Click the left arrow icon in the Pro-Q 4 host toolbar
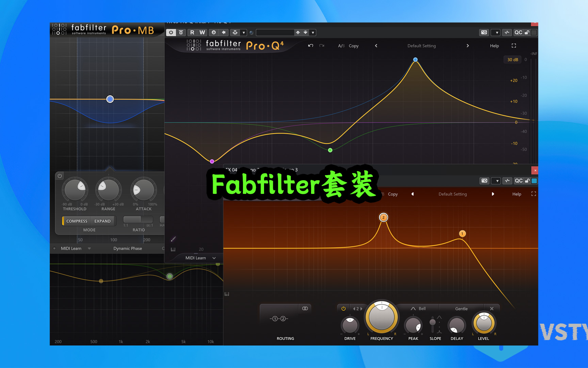588x368 pixels. click(x=224, y=32)
